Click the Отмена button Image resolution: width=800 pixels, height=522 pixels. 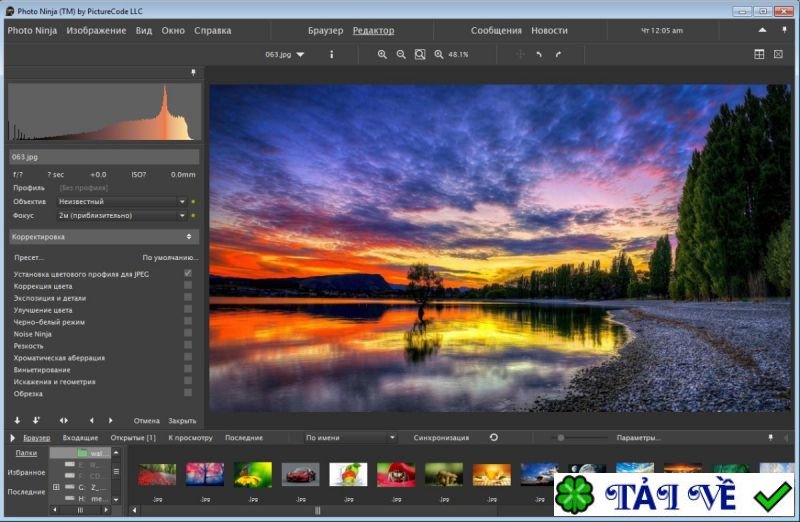click(x=147, y=420)
